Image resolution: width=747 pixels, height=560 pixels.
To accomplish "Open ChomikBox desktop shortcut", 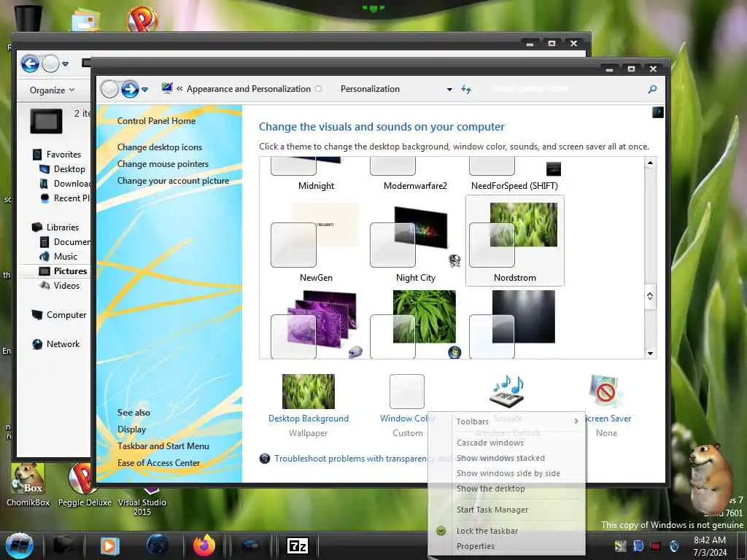I will click(28, 485).
